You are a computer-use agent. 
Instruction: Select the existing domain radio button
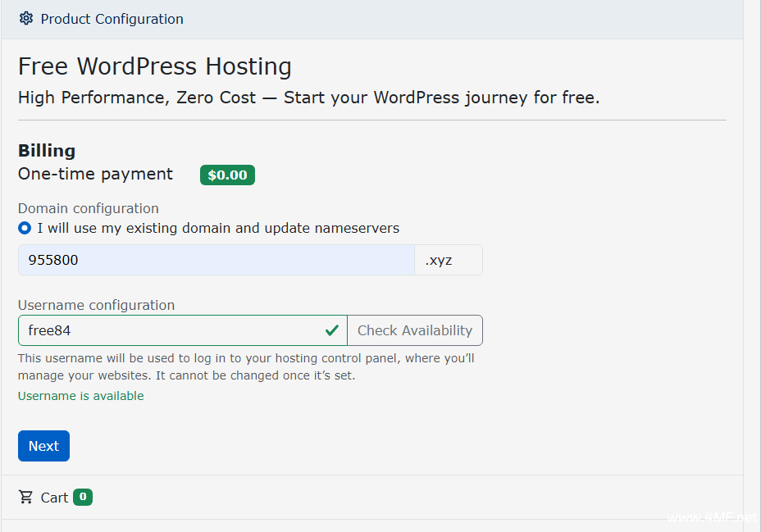coord(25,228)
